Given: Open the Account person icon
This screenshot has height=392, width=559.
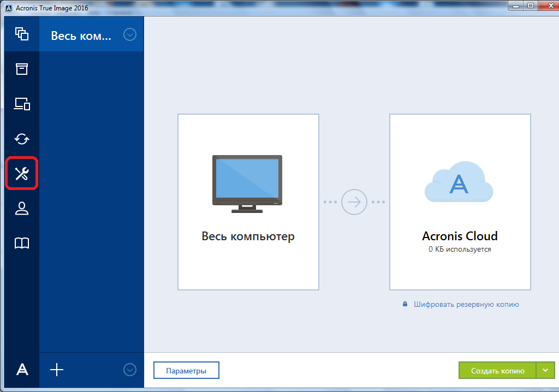Looking at the screenshot, I should click(x=22, y=209).
